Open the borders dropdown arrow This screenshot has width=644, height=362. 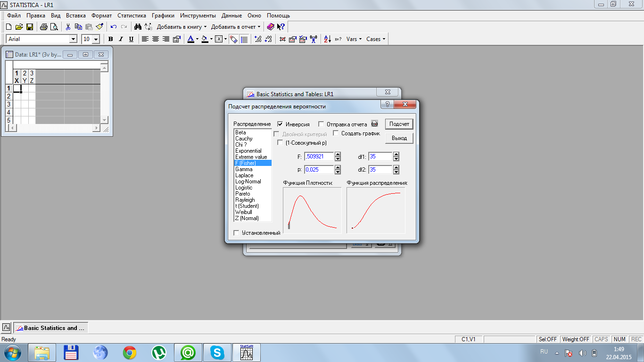click(x=225, y=39)
